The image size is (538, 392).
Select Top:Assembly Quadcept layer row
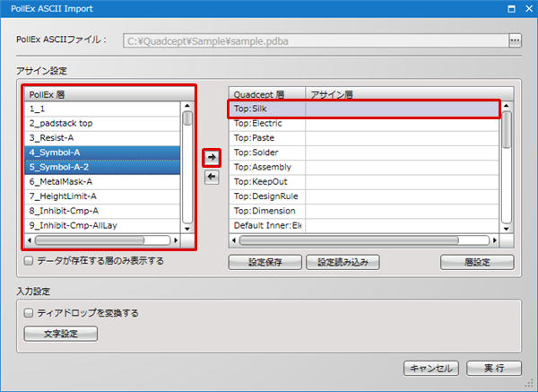click(364, 167)
